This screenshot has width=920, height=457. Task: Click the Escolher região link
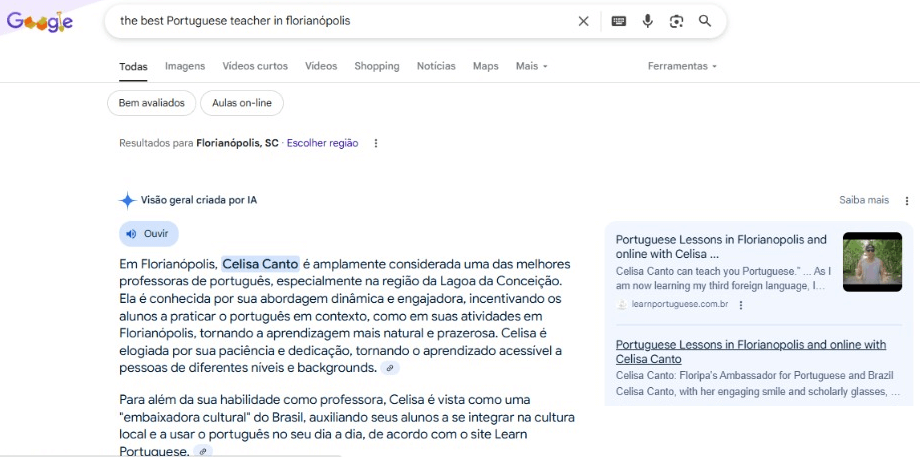(322, 143)
